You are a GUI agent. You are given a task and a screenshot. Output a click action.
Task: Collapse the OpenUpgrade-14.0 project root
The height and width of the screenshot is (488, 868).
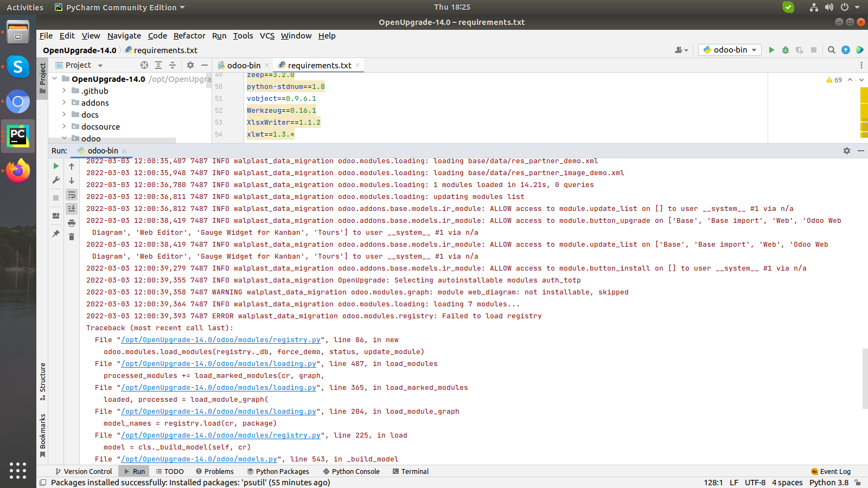(54, 79)
